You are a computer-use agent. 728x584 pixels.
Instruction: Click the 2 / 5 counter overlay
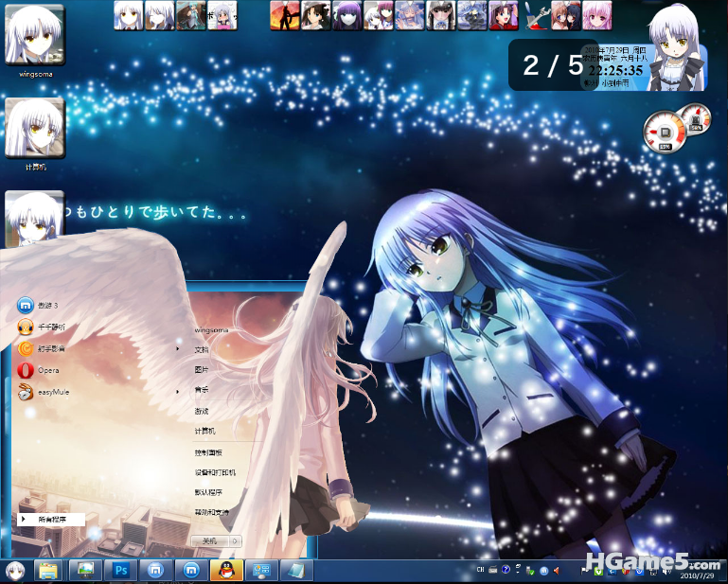click(553, 65)
